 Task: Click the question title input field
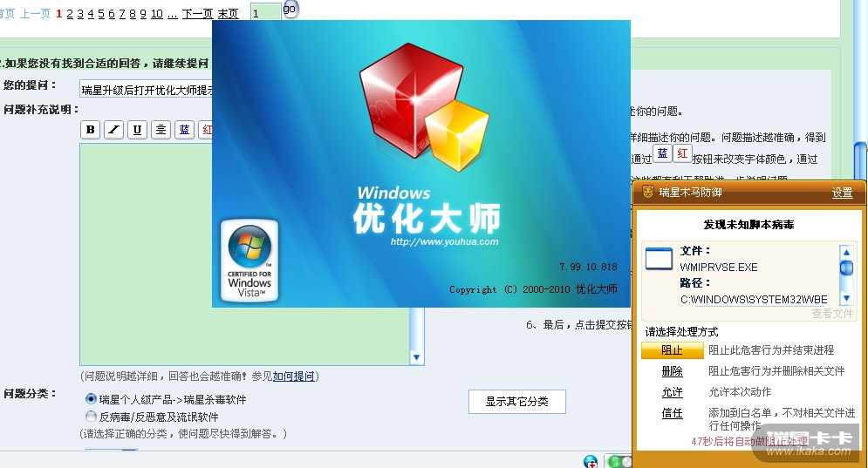tap(147, 90)
